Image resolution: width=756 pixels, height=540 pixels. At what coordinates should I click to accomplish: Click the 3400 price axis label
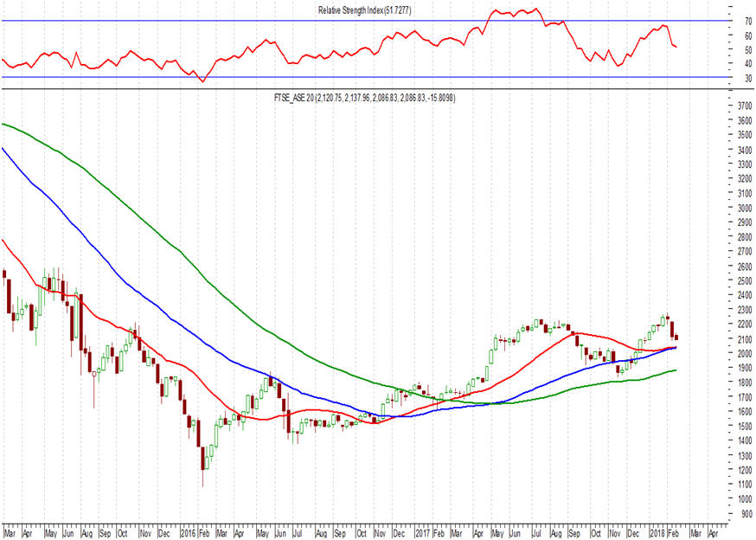coord(745,151)
